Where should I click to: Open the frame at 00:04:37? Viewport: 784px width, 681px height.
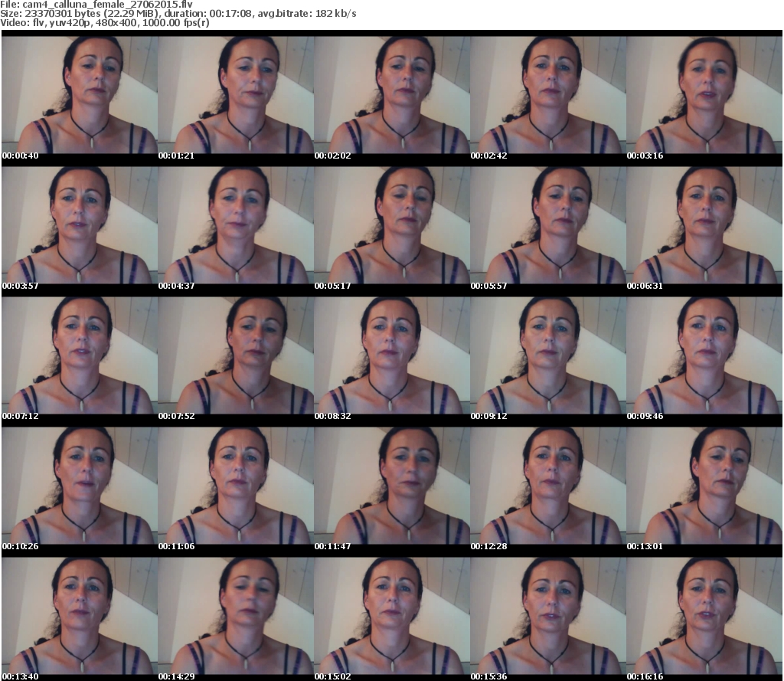pyautogui.click(x=236, y=225)
